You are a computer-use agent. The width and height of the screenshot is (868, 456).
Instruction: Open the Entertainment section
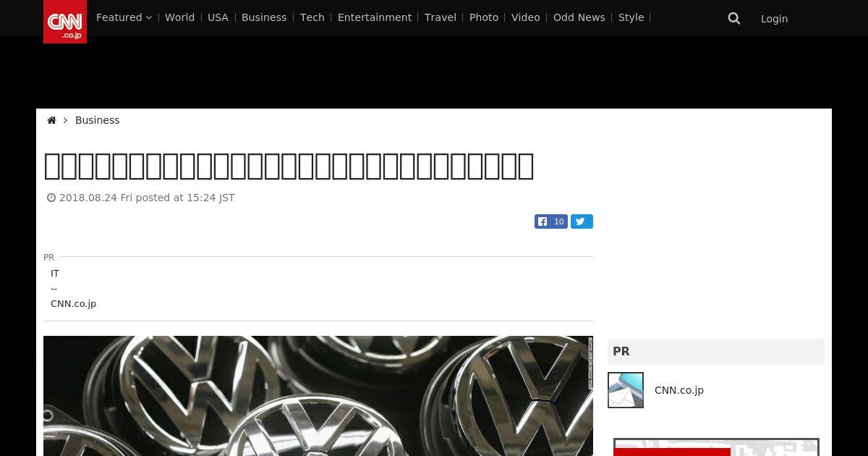click(x=375, y=17)
